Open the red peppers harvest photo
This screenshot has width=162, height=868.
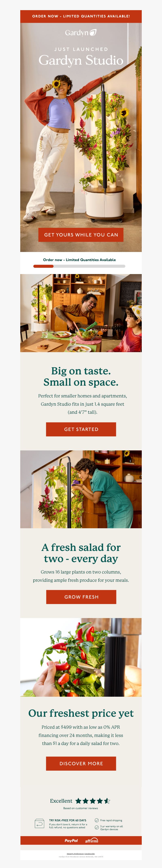(x=81, y=657)
